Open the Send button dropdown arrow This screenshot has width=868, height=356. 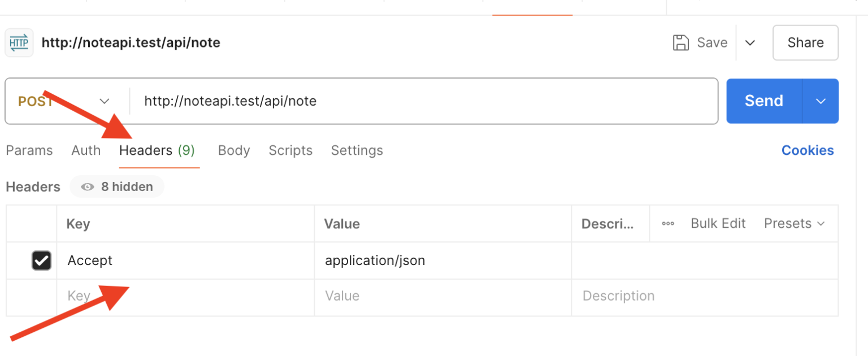[821, 101]
